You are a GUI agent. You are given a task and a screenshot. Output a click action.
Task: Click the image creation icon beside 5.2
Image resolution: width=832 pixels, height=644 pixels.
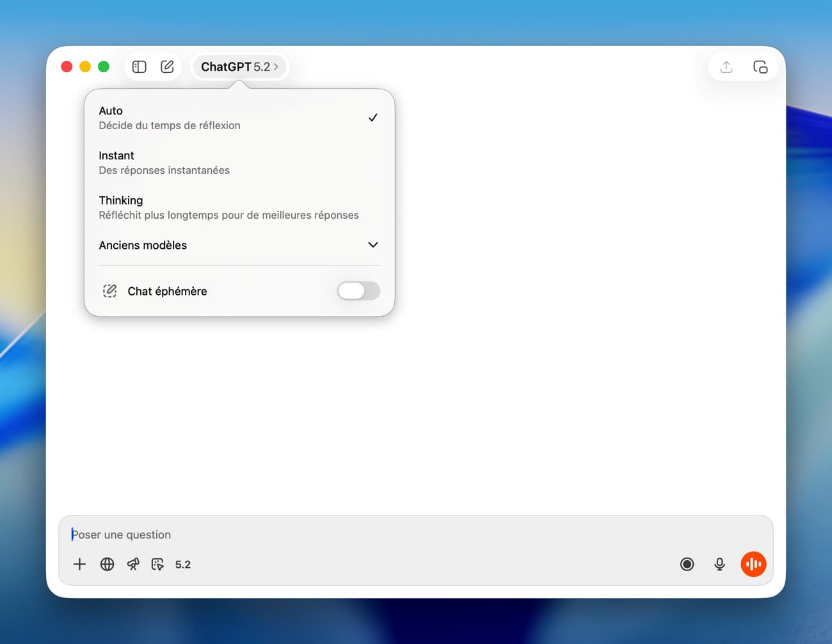157,564
